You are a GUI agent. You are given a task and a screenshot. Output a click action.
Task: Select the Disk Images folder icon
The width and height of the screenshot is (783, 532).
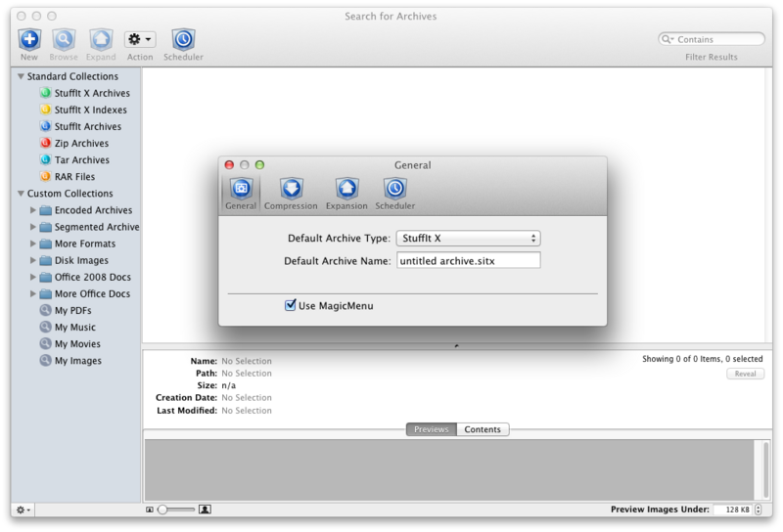[45, 260]
